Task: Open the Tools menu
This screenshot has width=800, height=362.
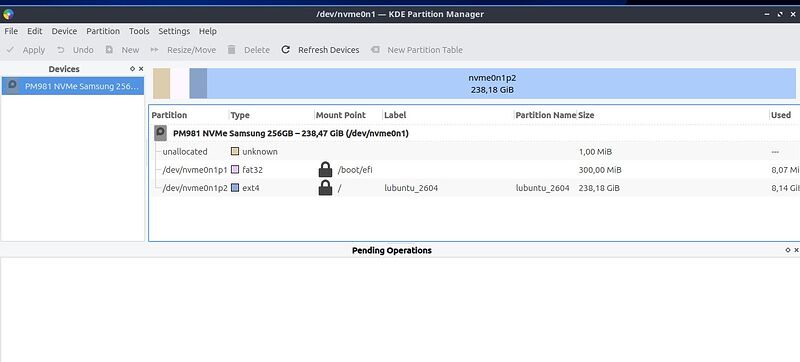Action: (x=139, y=31)
